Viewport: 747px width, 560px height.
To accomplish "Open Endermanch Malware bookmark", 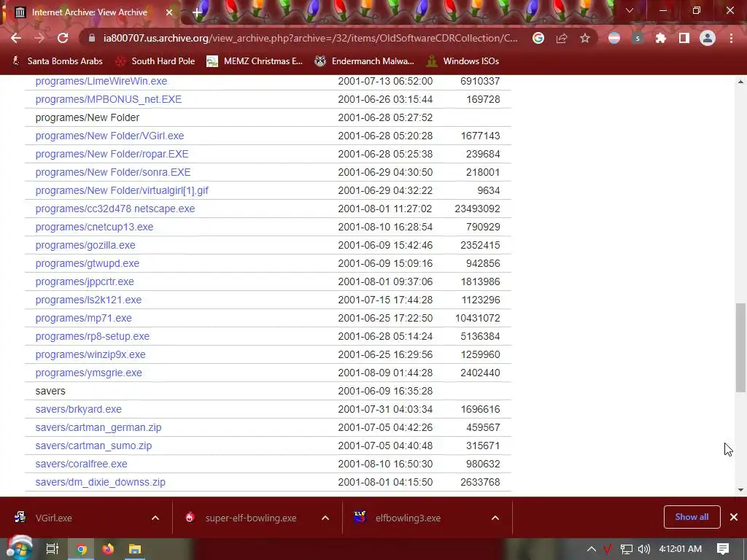I will click(x=365, y=61).
